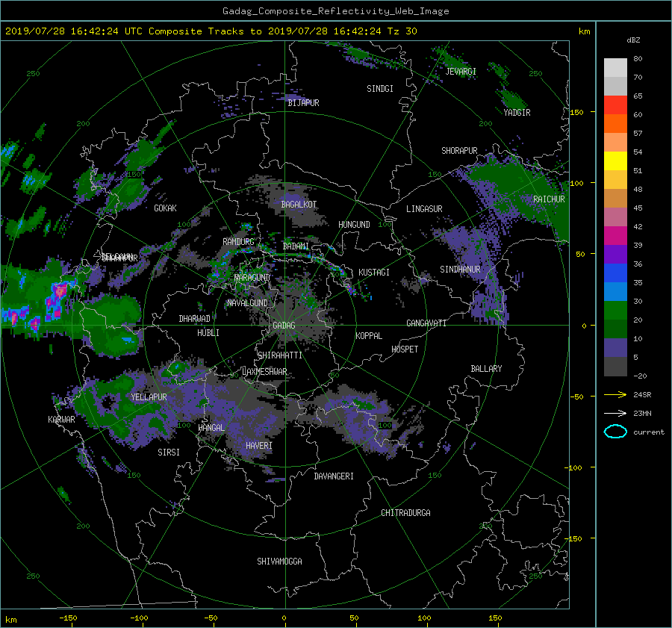
Task: Click the 0 tick on bottom km axis
Action: tap(284, 618)
